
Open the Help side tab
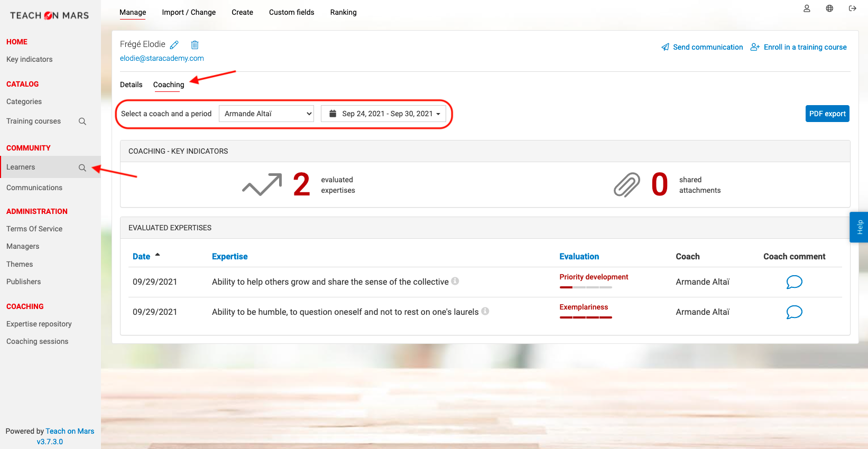coord(859,227)
